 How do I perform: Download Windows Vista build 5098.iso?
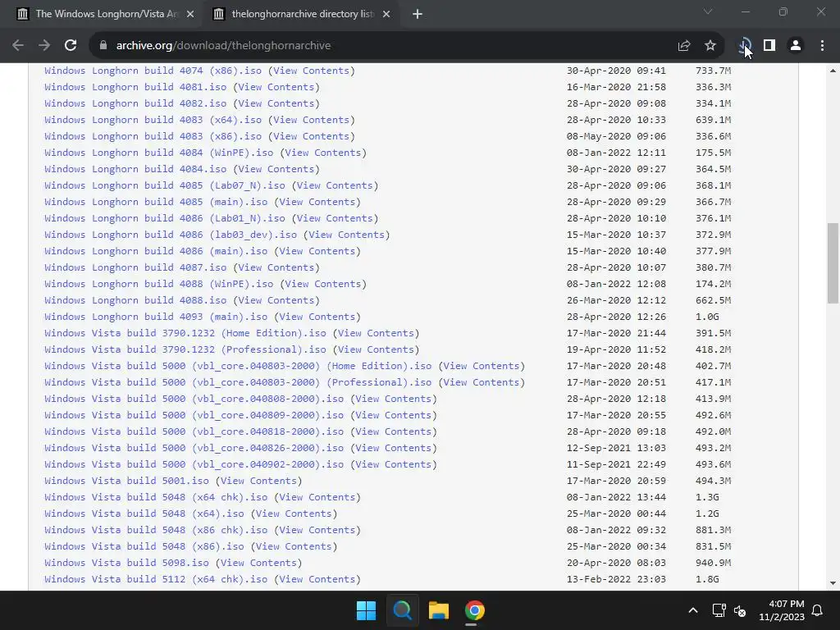tap(126, 563)
